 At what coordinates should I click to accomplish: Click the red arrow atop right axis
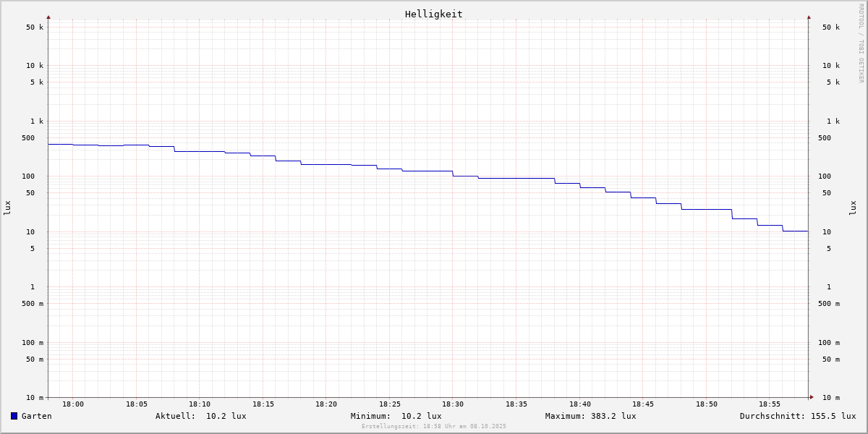point(809,17)
